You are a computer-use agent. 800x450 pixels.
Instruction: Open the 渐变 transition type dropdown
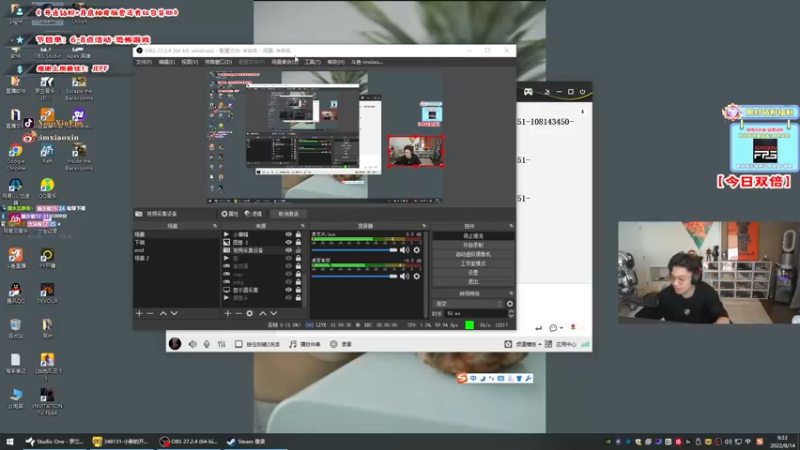[468, 304]
